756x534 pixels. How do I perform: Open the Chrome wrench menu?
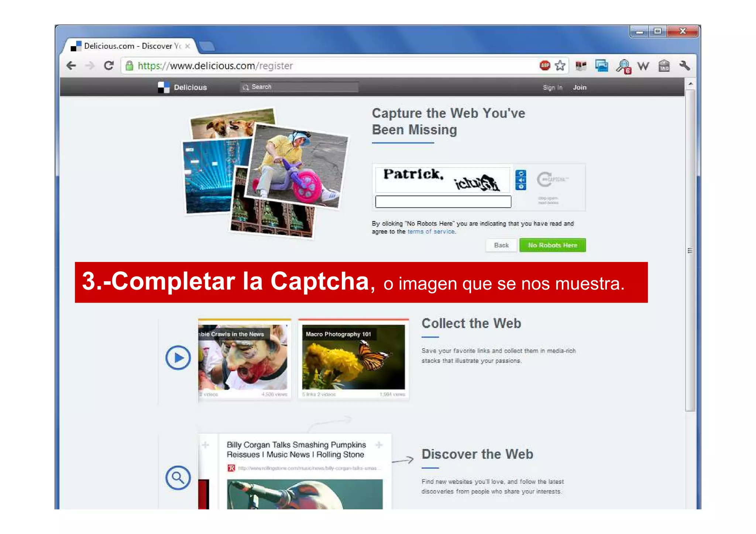684,66
